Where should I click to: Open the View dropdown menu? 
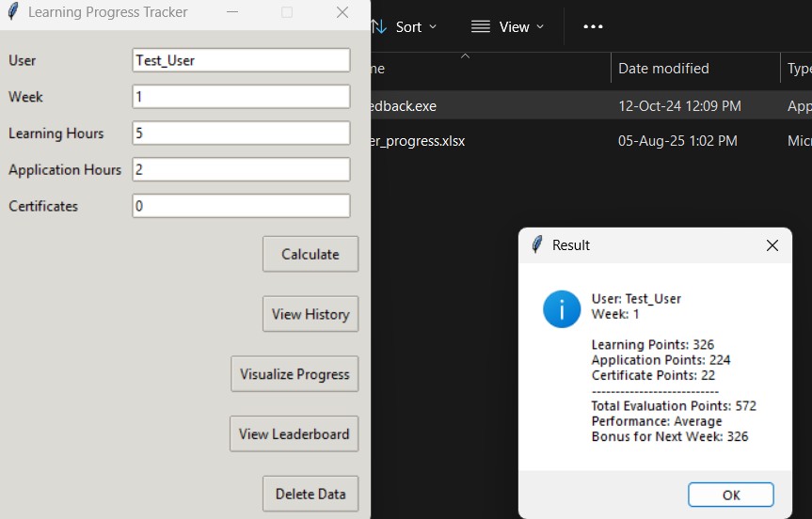coord(508,27)
